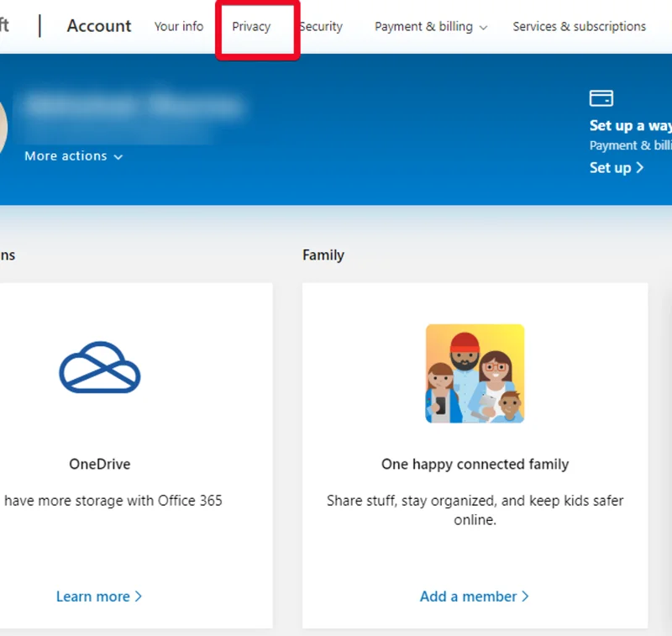This screenshot has height=636, width=672.
Task: Click 'One happy connected family' heading
Action: click(475, 464)
